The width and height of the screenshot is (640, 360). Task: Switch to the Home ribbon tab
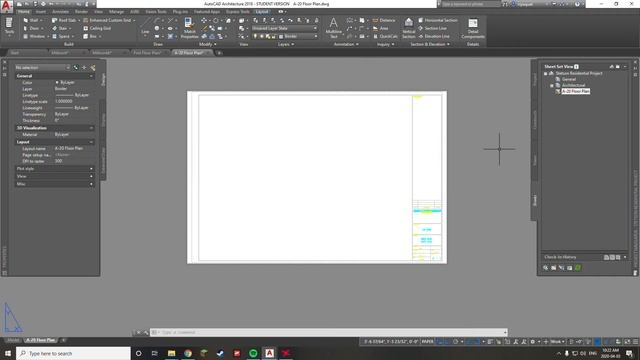[24, 12]
